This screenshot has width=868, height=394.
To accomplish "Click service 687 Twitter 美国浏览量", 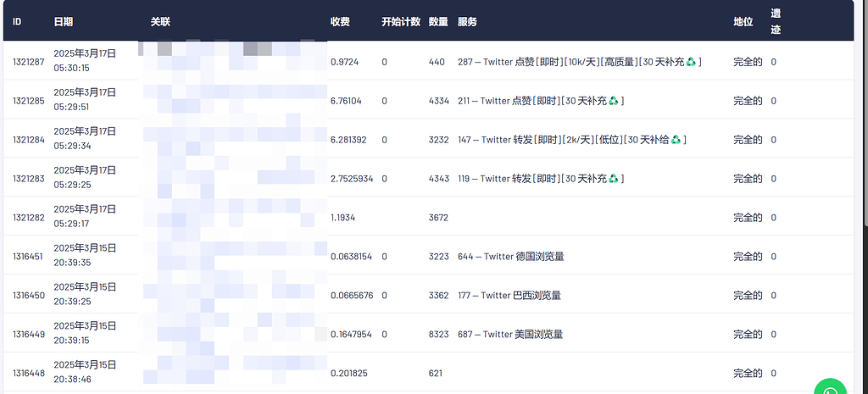I will tap(510, 334).
